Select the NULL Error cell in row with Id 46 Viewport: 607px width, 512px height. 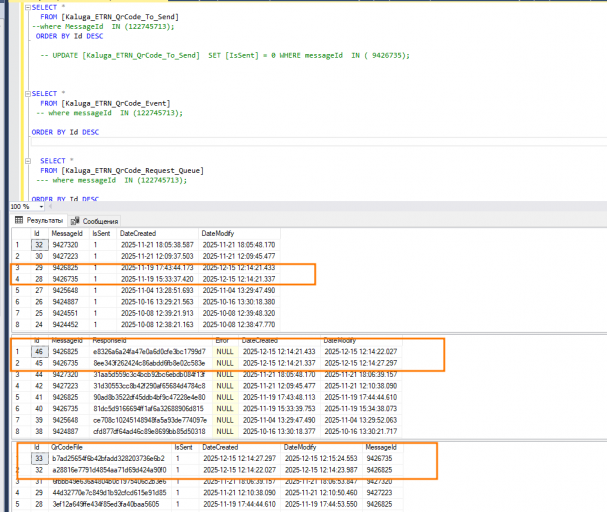[x=225, y=351]
